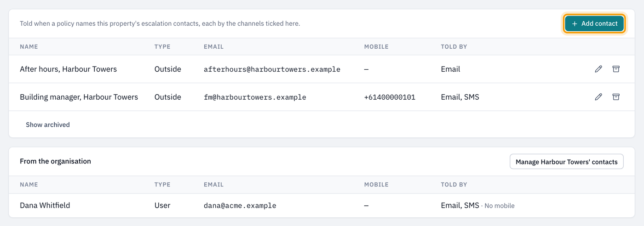Click the NAME header in the organisation table

[x=29, y=185]
